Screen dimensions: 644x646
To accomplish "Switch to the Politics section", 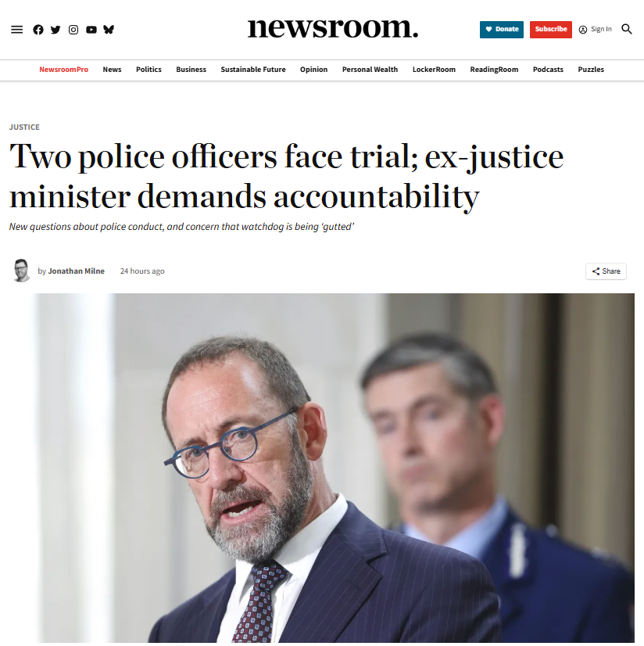I will tap(148, 69).
